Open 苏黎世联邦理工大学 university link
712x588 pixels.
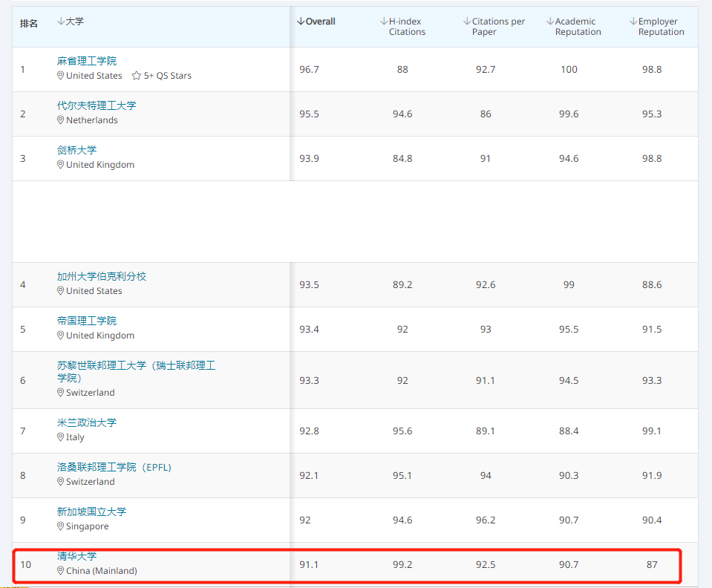coord(136,371)
